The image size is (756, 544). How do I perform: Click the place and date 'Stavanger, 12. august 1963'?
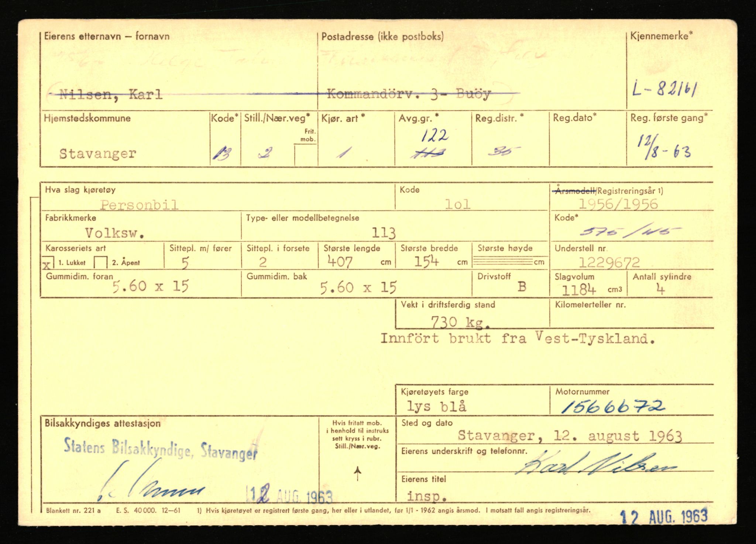coord(570,436)
